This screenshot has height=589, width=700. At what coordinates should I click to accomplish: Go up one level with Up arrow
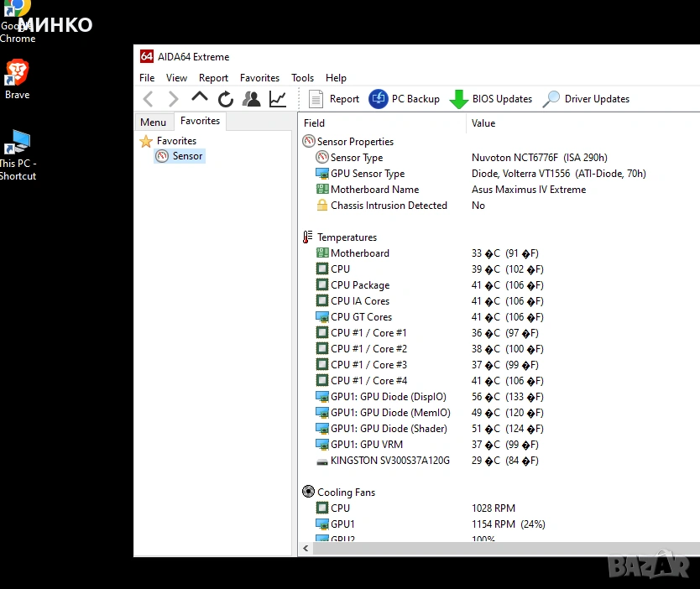200,98
